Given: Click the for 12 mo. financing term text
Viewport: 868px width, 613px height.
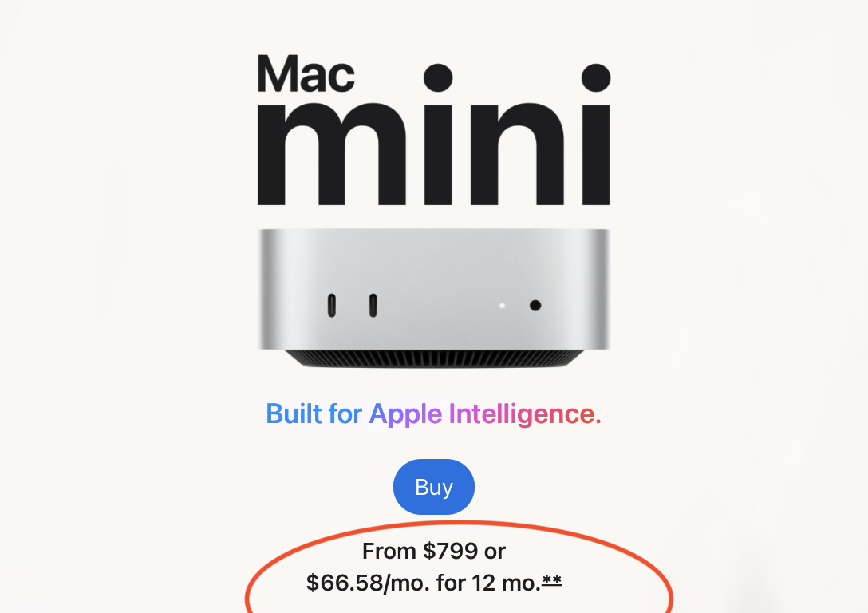Looking at the screenshot, I should tap(488, 583).
